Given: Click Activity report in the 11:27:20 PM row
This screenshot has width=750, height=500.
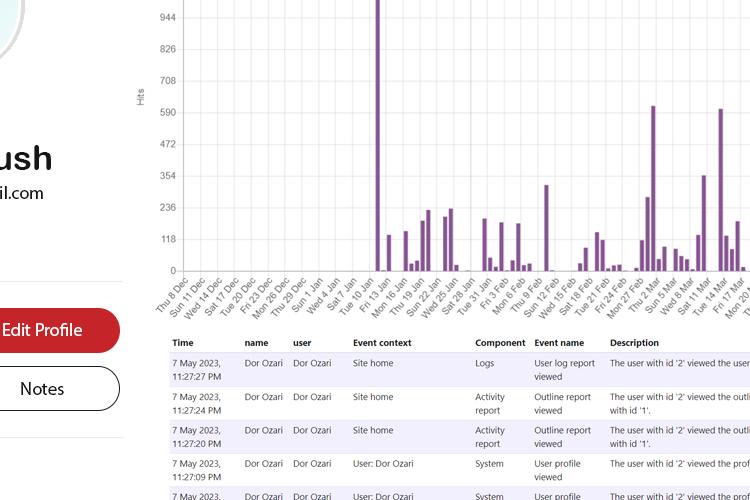Looking at the screenshot, I should pyautogui.click(x=490, y=437).
